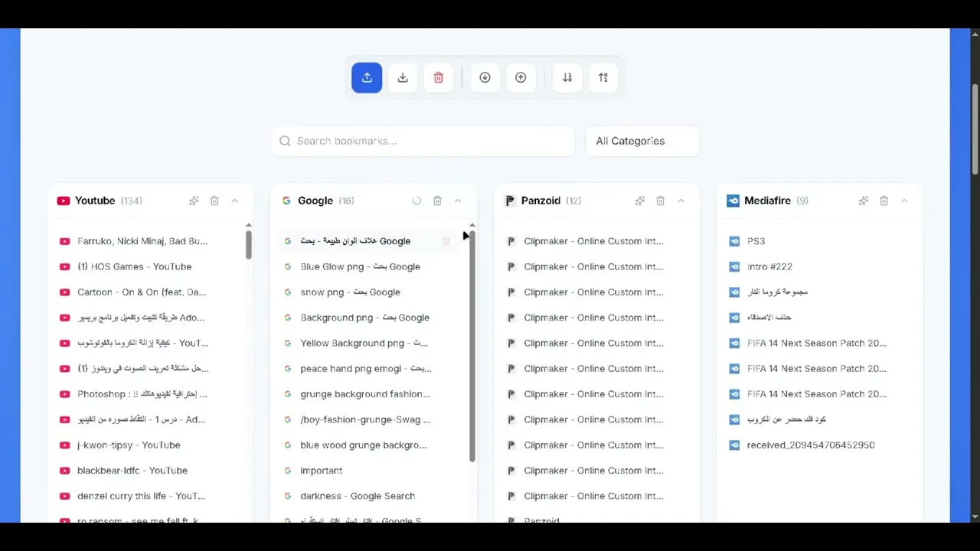980x551 pixels.
Task: Click the red trash toolbar icon
Action: coord(439,77)
